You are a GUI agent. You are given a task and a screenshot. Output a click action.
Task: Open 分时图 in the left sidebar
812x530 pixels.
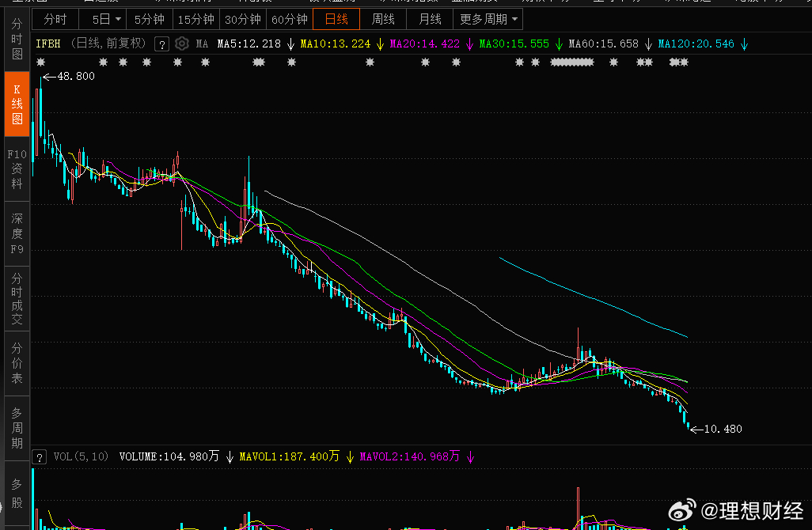17,40
